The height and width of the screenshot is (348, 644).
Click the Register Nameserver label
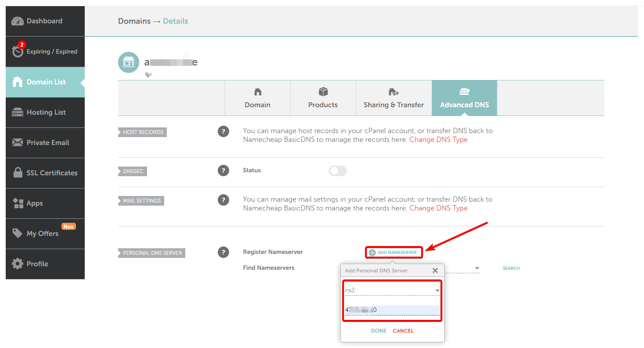pos(273,252)
